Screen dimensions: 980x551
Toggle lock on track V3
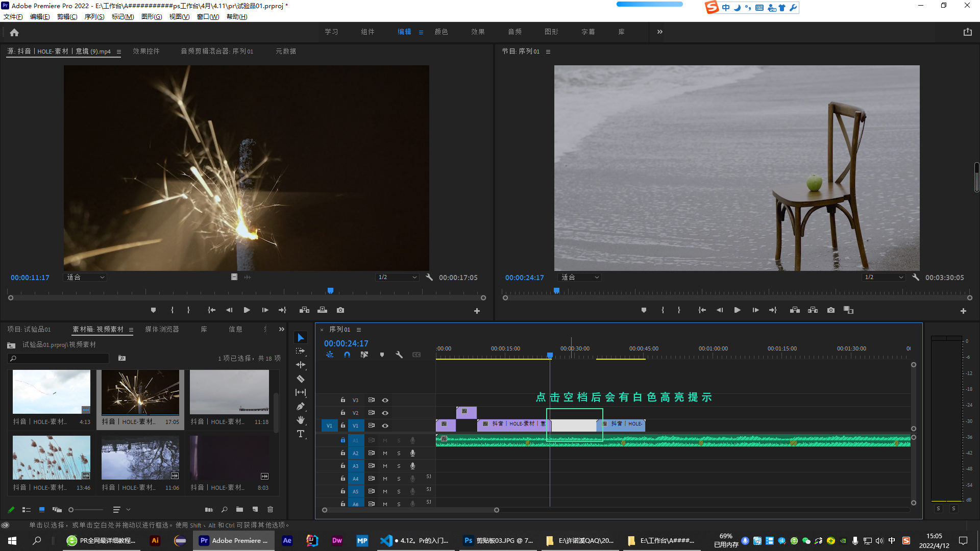click(x=343, y=400)
